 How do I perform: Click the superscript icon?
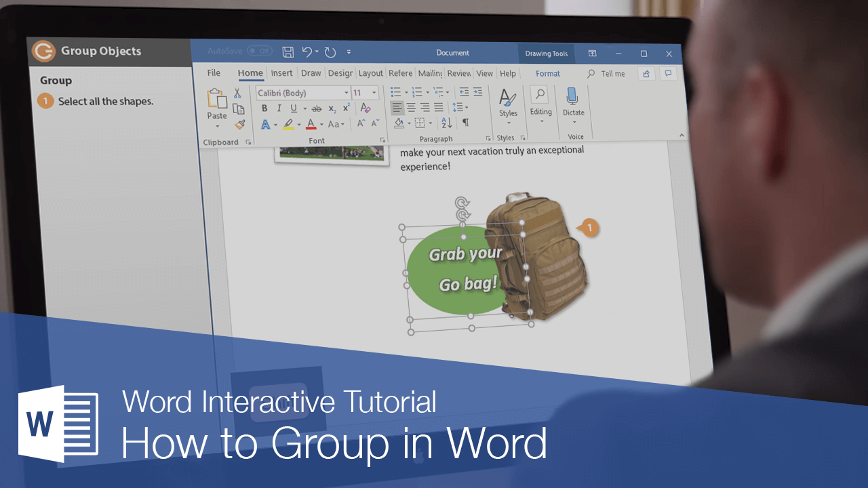pyautogui.click(x=345, y=107)
